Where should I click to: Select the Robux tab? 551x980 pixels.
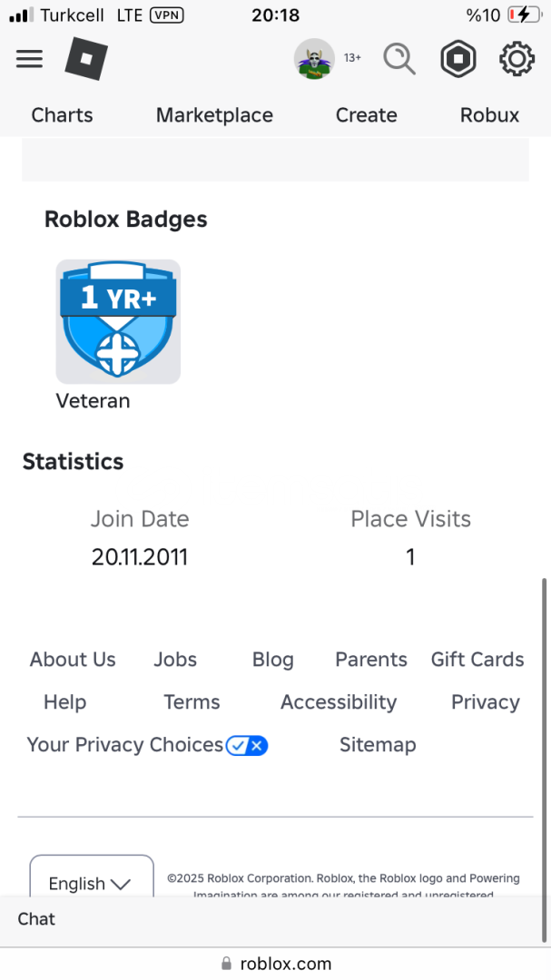click(489, 115)
